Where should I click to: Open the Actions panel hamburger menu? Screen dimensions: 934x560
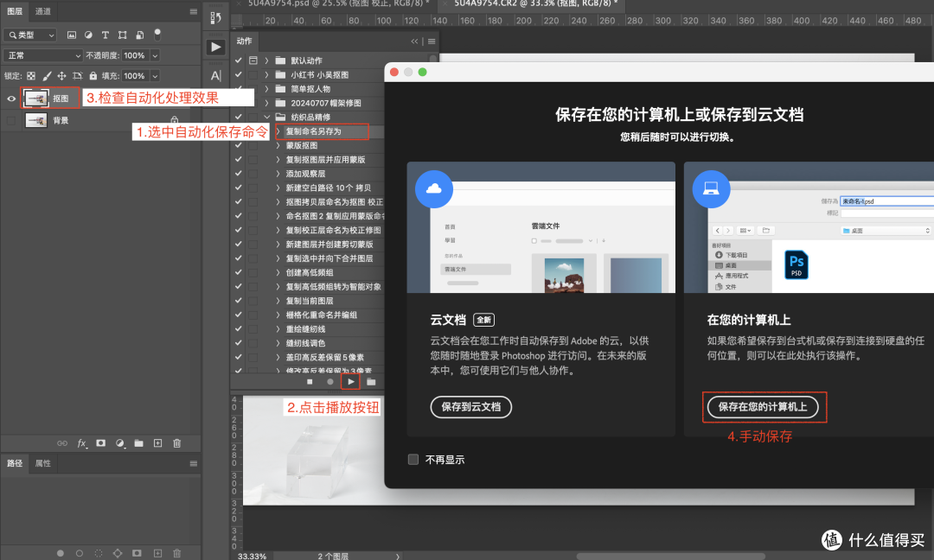tap(432, 41)
